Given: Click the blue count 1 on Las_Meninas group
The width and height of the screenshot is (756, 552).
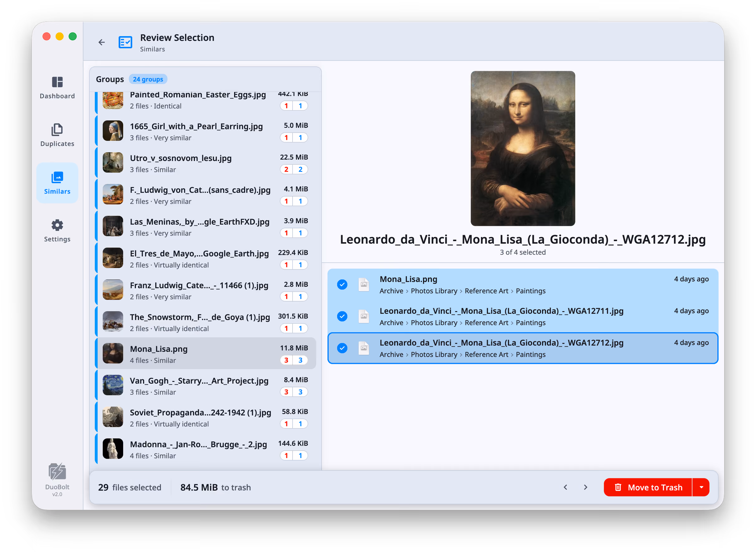Looking at the screenshot, I should coord(300,233).
